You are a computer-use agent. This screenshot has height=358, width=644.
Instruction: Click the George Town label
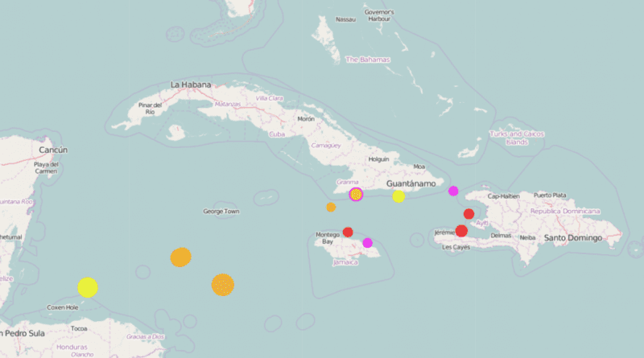(x=221, y=212)
